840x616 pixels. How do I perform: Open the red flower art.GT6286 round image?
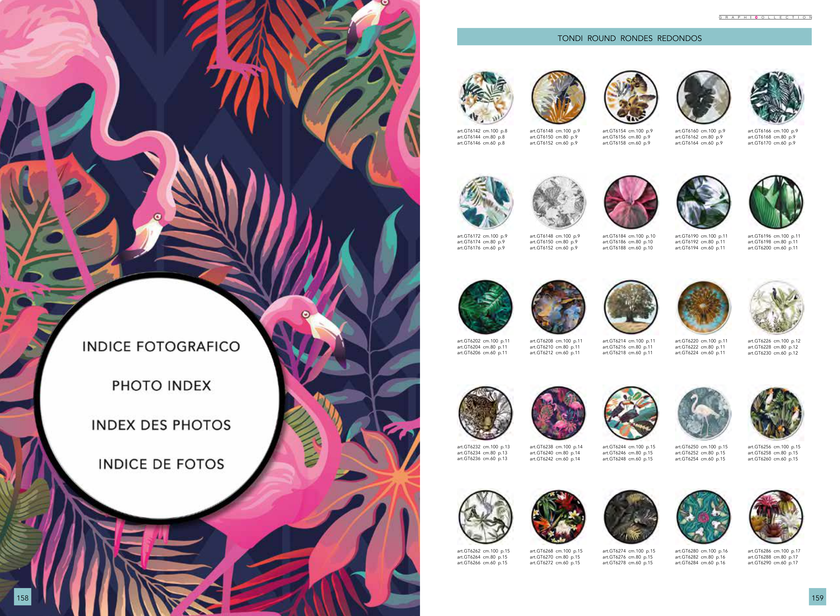776,517
